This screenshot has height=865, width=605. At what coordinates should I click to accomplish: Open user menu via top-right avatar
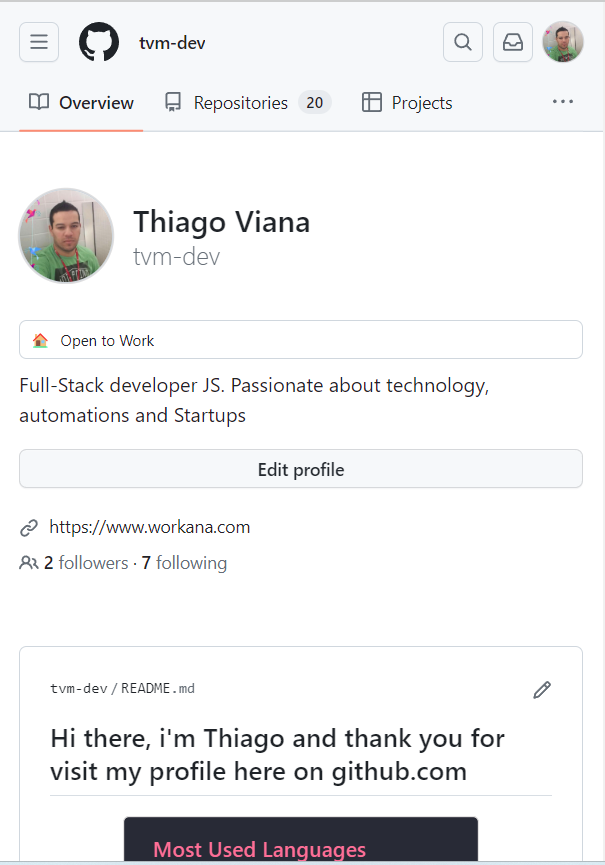563,42
